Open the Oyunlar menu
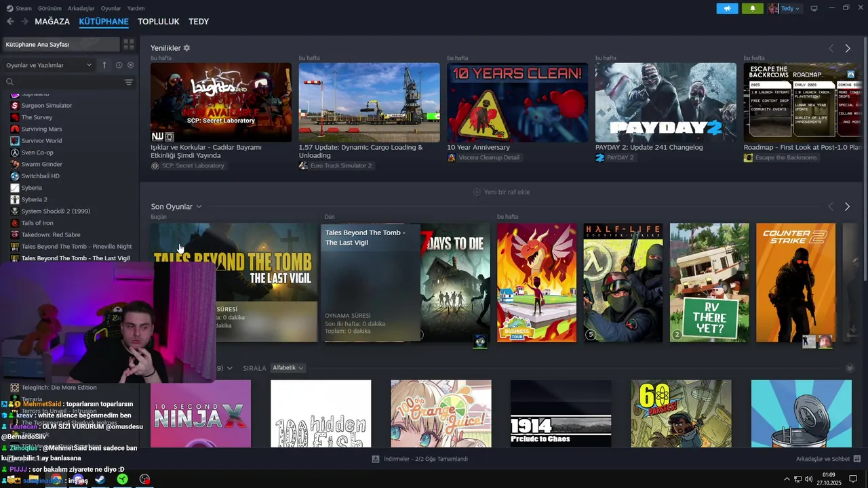Screen dimensions: 868x488 tap(111, 8)
